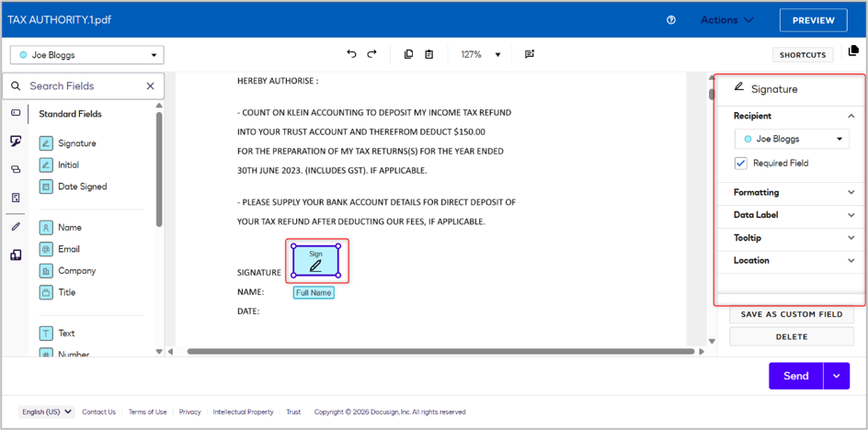Select the Sign field on document
The height and width of the screenshot is (430, 868).
point(316,261)
